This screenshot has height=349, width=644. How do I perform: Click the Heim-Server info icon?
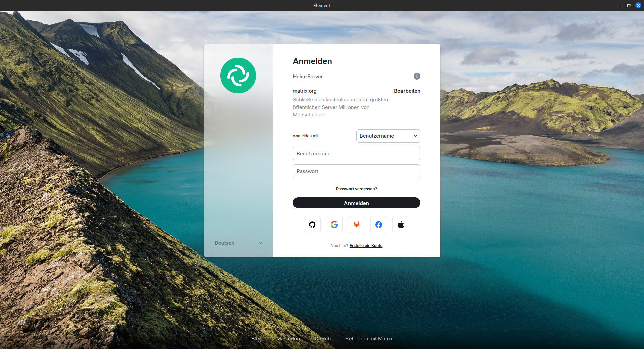[417, 76]
